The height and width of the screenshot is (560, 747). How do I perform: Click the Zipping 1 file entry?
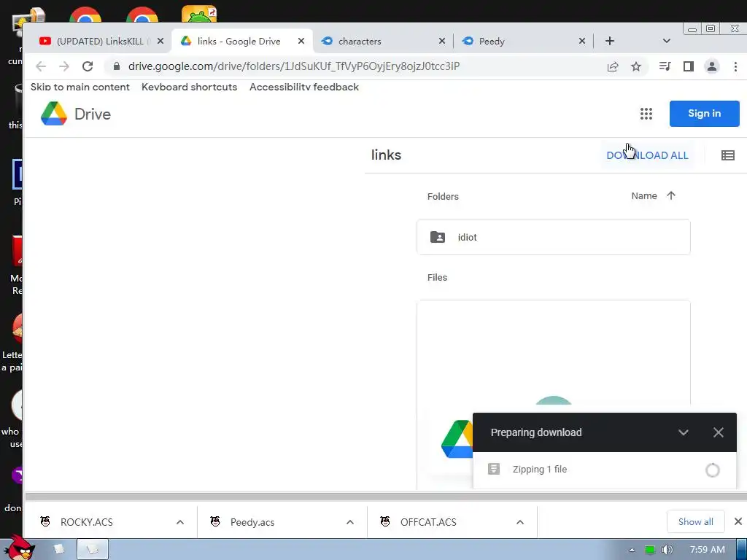[x=604, y=470]
